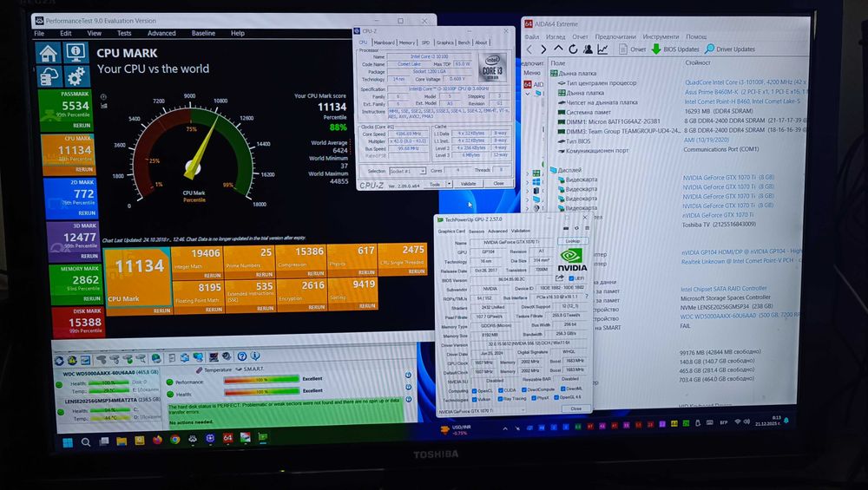Take a screenshot via the GPU-Z camera icon

(566, 228)
